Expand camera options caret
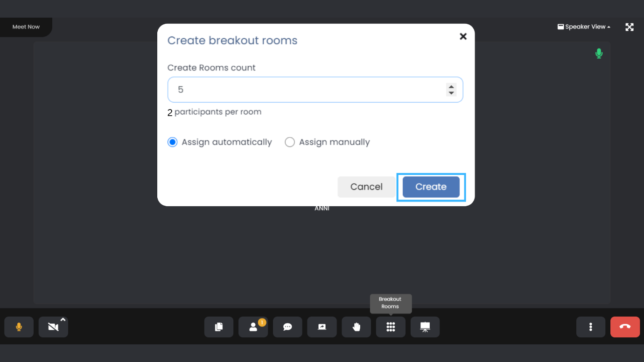The image size is (644, 362). coord(63,320)
